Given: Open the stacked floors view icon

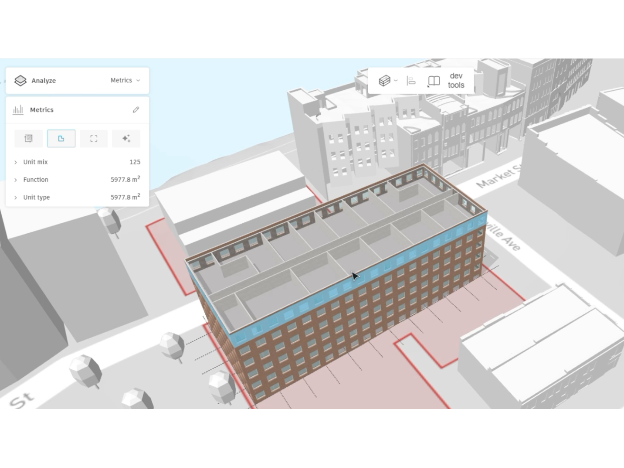Looking at the screenshot, I should [x=385, y=81].
